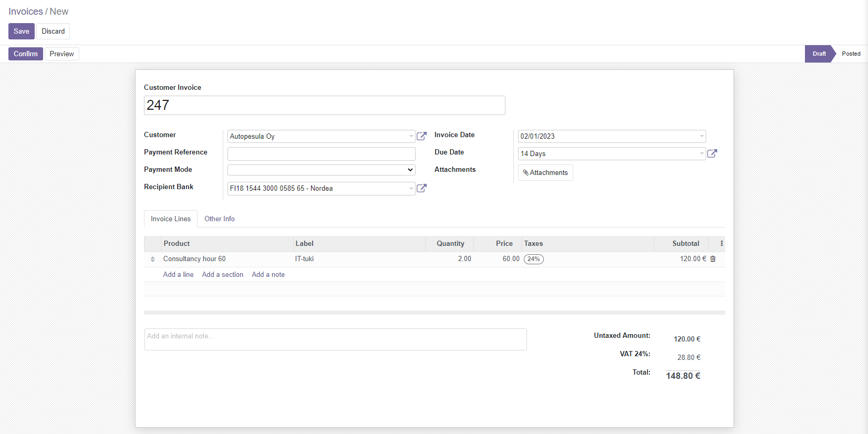Expand the Customer dropdown

point(411,136)
